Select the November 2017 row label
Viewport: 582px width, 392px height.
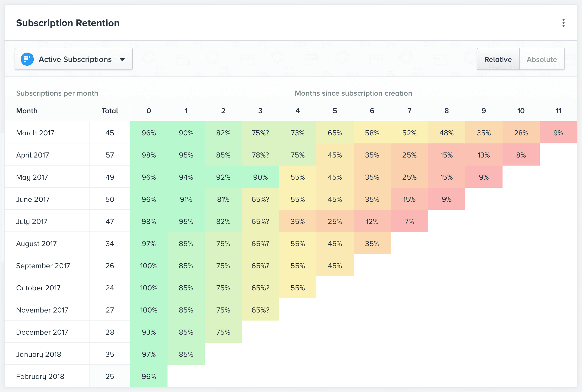click(x=42, y=310)
